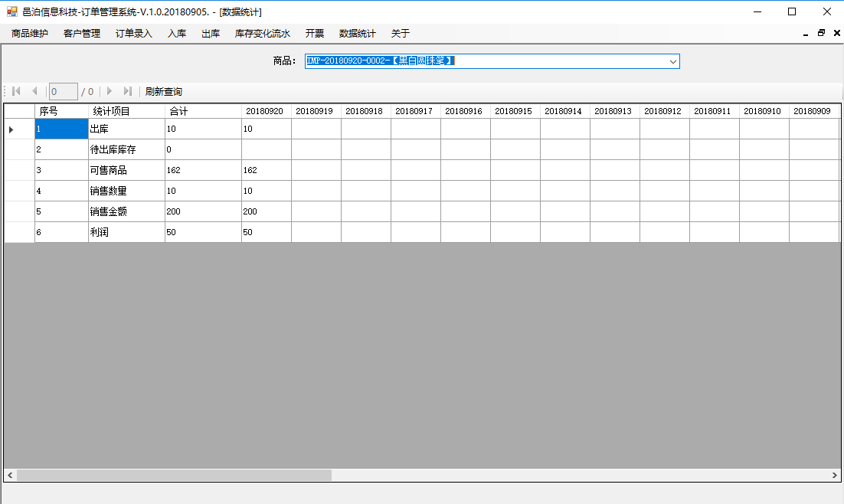Open the 库存变化流水 menu

click(262, 34)
